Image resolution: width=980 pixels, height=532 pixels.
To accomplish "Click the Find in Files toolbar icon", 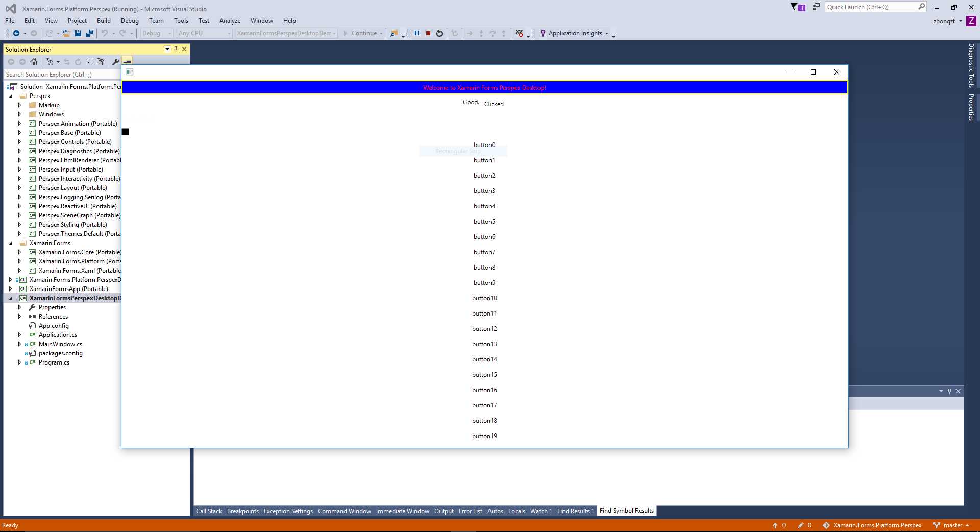I will click(x=394, y=33).
